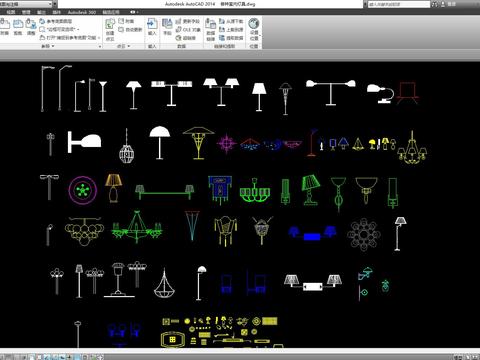The height and width of the screenshot is (360, 480).
Task: Open the Adjust reference tool
Action: click(31, 27)
